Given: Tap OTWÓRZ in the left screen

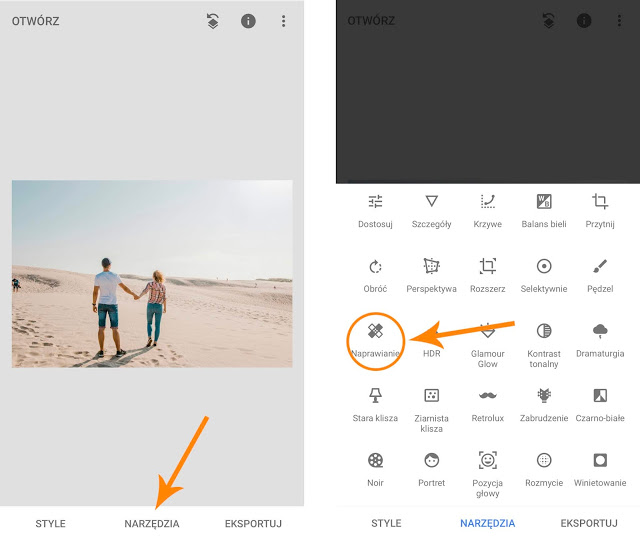Looking at the screenshot, I should tap(36, 21).
